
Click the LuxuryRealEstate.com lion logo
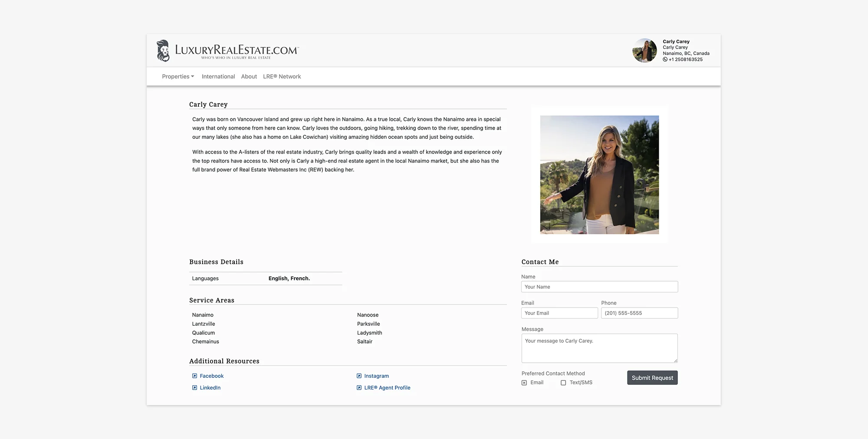click(x=163, y=50)
